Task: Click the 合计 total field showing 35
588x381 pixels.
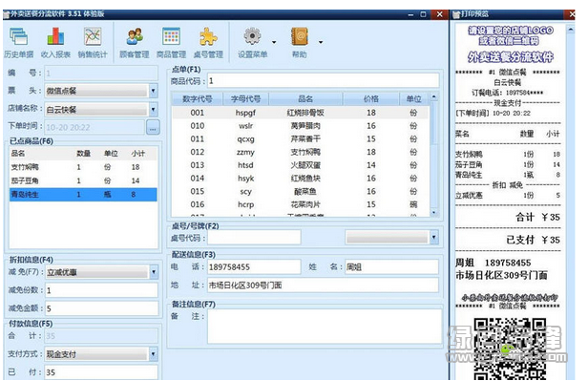Action: point(101,336)
